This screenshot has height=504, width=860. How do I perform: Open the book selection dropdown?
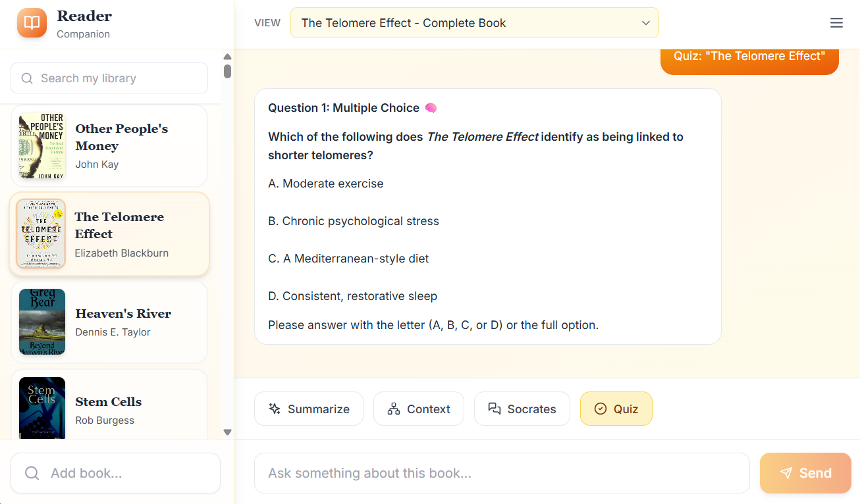[x=475, y=22]
